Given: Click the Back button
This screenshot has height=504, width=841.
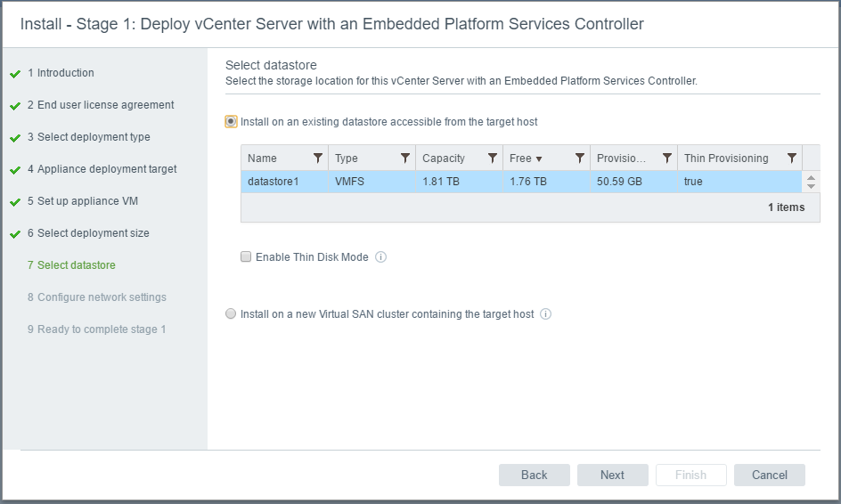Looking at the screenshot, I should (x=535, y=475).
